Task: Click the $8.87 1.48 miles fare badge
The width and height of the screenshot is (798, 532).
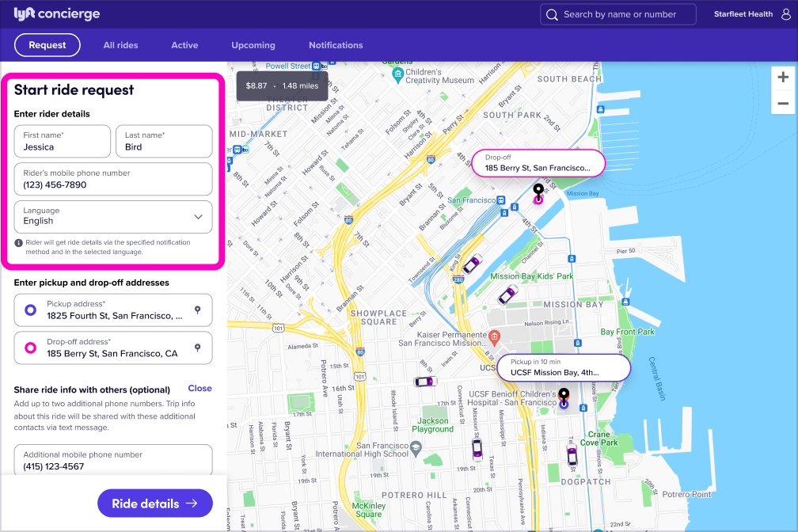Action: tap(282, 85)
